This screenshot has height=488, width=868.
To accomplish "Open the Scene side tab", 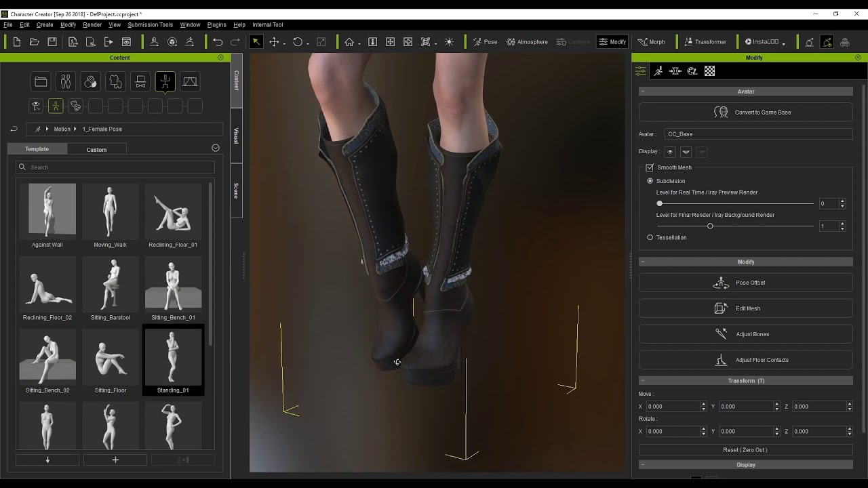I will click(237, 190).
